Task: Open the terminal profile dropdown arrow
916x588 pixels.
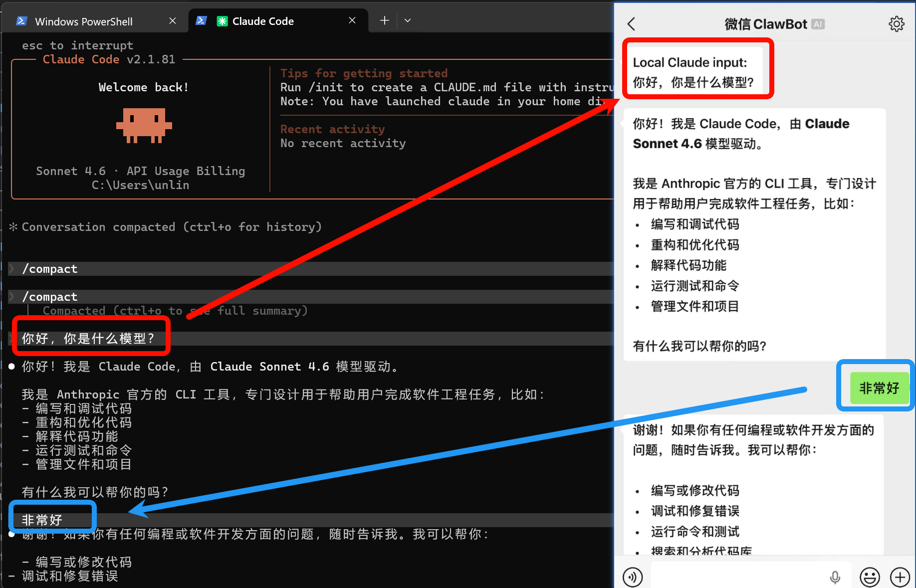Action: 408,20
